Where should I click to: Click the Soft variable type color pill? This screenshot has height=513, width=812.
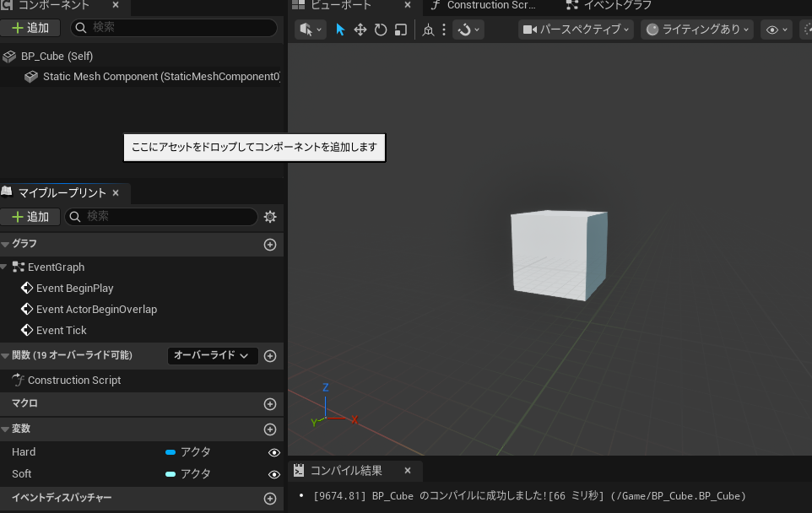point(171,474)
